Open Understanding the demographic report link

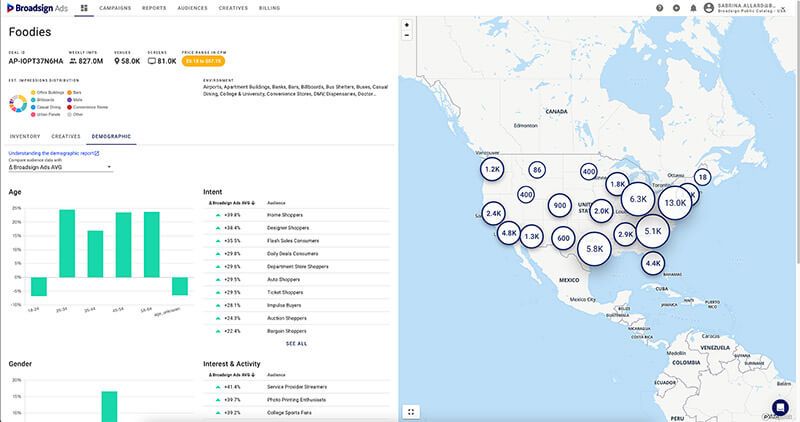54,153
